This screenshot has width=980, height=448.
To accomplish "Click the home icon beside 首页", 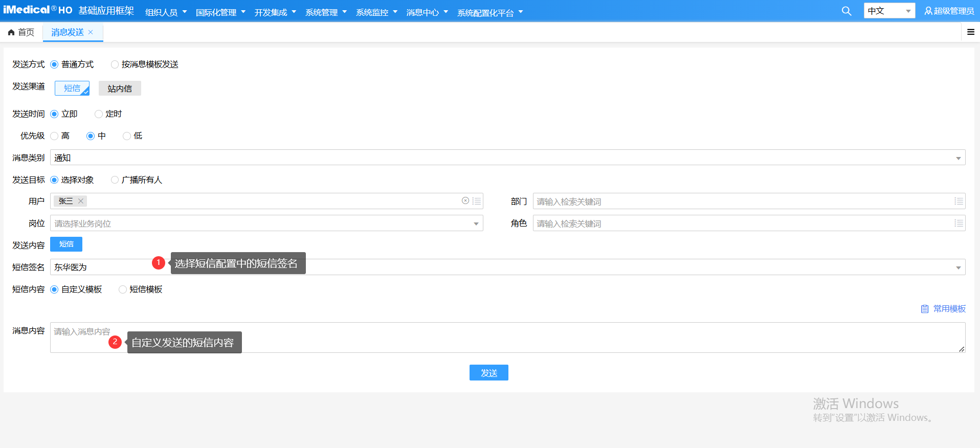I will (11, 33).
